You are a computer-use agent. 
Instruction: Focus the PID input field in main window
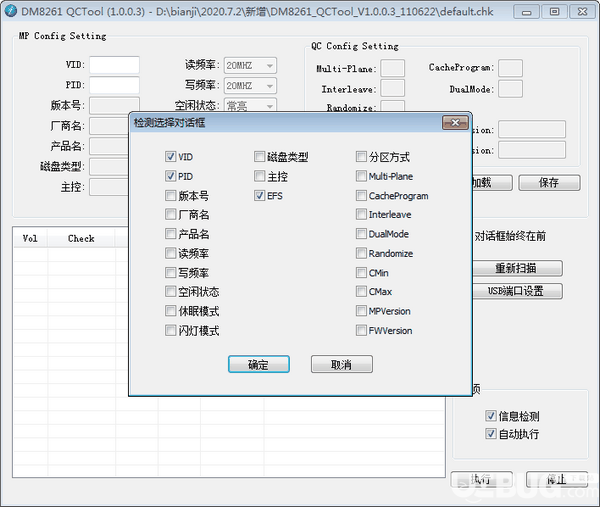[114, 85]
